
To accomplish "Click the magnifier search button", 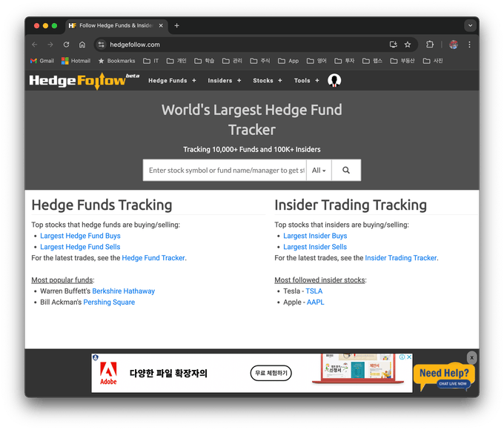I will [346, 170].
